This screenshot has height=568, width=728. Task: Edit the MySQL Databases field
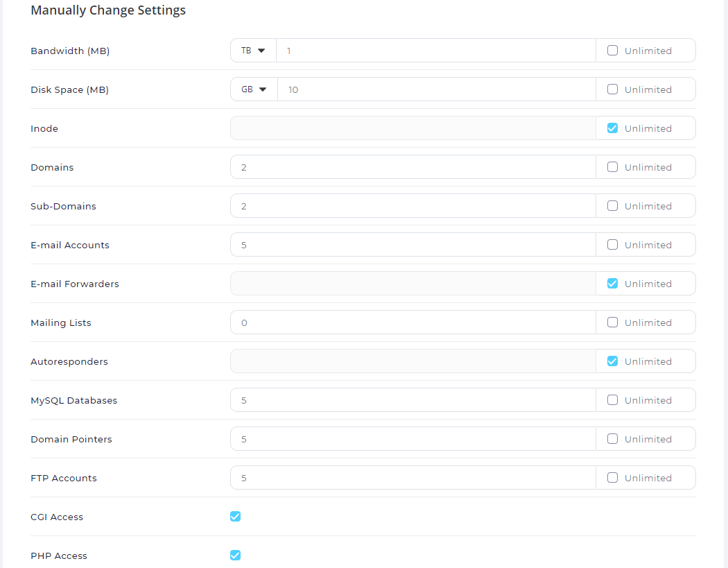[x=413, y=400]
